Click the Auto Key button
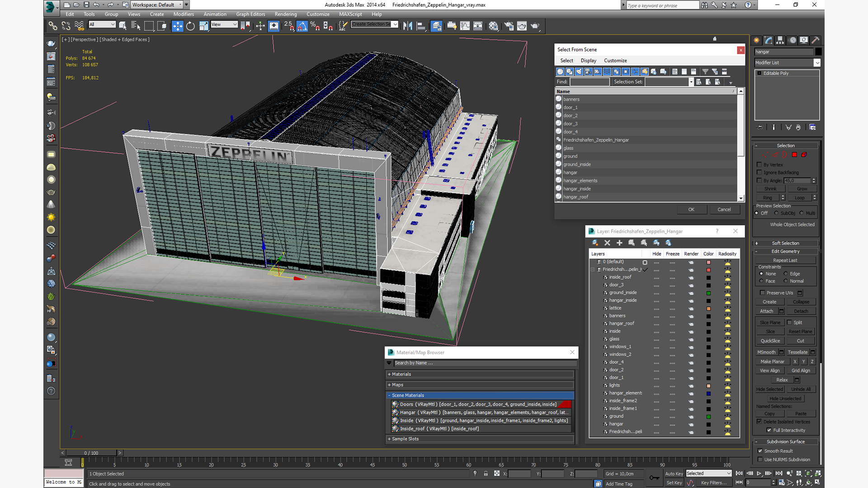868x488 pixels. point(674,474)
